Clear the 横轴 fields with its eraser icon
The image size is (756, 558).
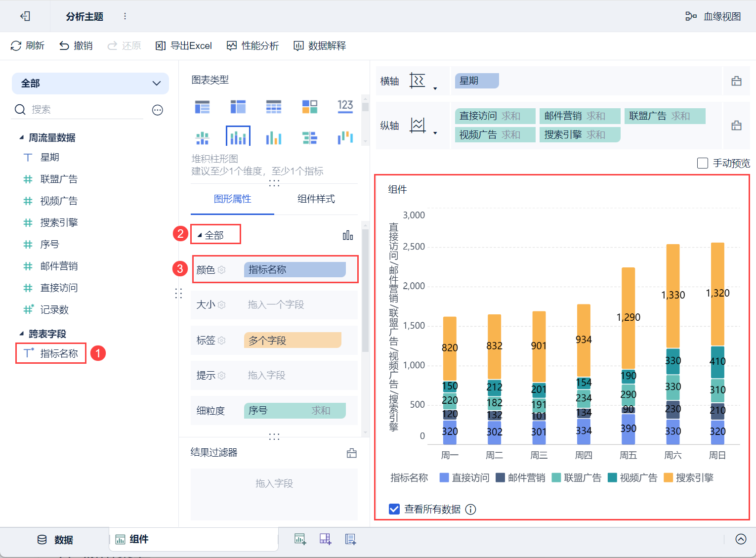736,81
